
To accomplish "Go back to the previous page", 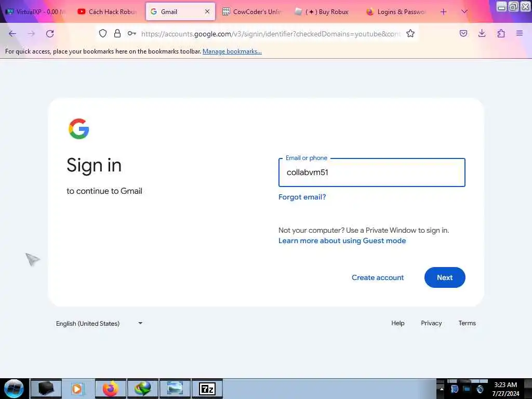I will tap(12, 34).
